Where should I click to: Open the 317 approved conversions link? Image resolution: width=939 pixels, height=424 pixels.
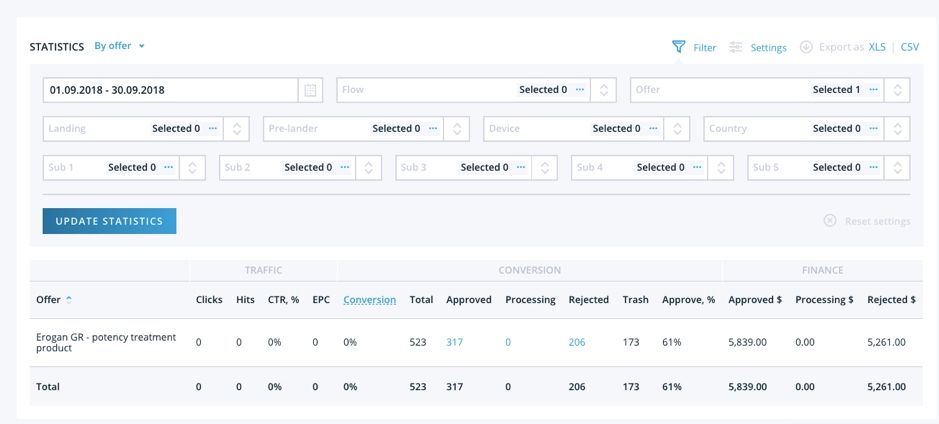coord(454,343)
